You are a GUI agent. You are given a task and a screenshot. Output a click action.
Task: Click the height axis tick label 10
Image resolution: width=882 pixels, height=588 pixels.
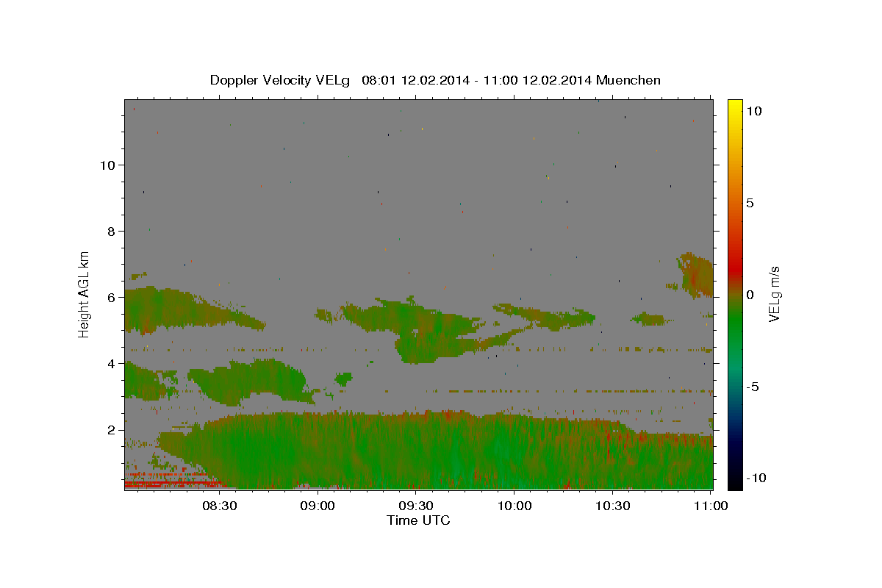tap(109, 165)
